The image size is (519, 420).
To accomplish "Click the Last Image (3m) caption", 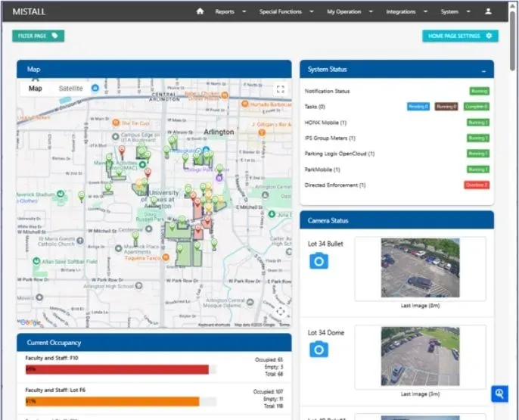I will tap(420, 394).
